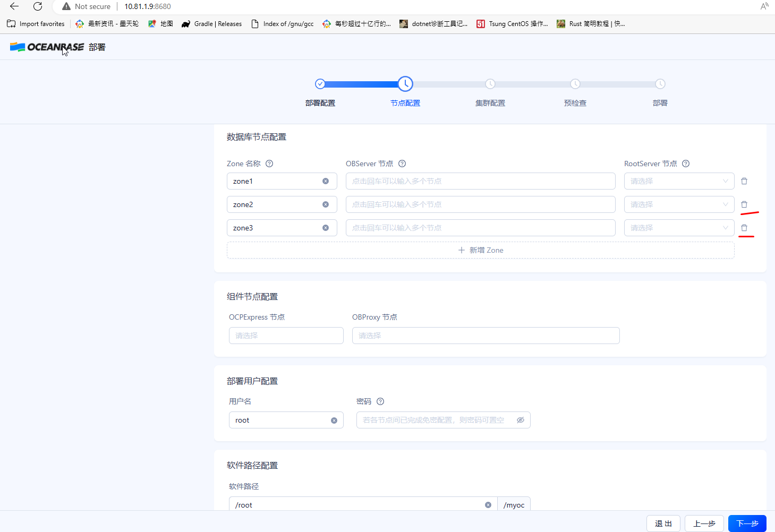Delete the zone1 row with trash icon
This screenshot has width=775, height=532.
tap(744, 181)
